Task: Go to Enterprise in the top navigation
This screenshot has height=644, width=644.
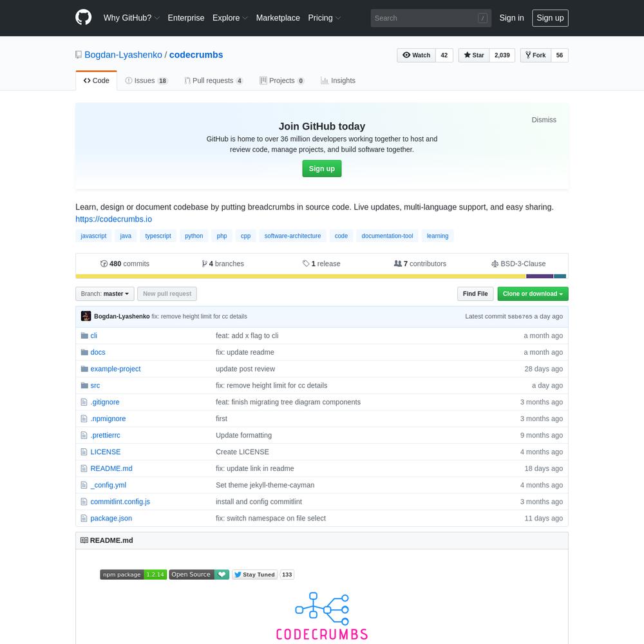Action: pyautogui.click(x=186, y=17)
